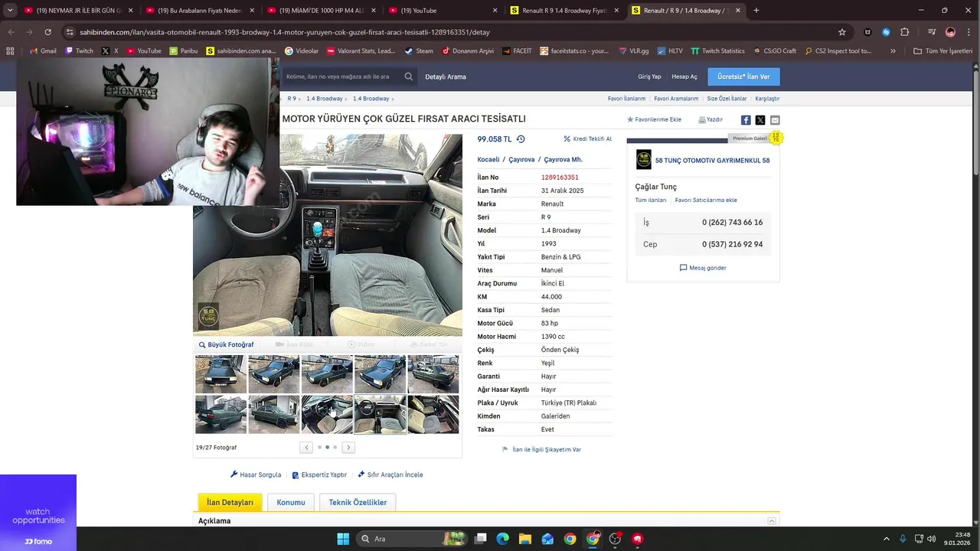The image size is (980, 551).
Task: Open File Explorer from taskbar
Action: pos(525,539)
